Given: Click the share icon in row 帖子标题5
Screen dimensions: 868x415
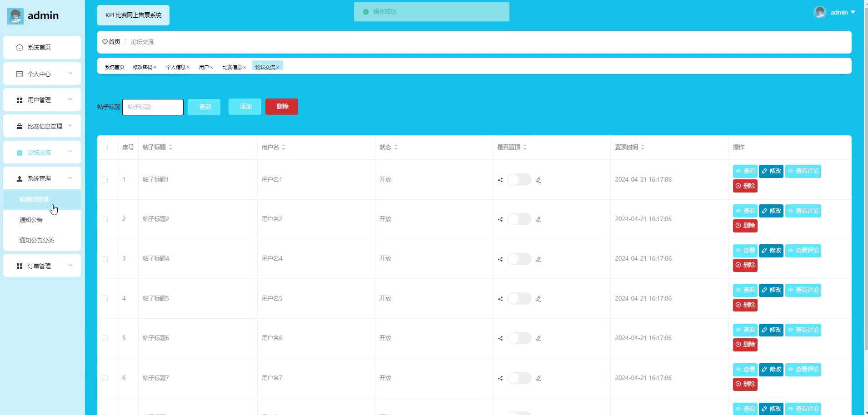Looking at the screenshot, I should [x=500, y=299].
